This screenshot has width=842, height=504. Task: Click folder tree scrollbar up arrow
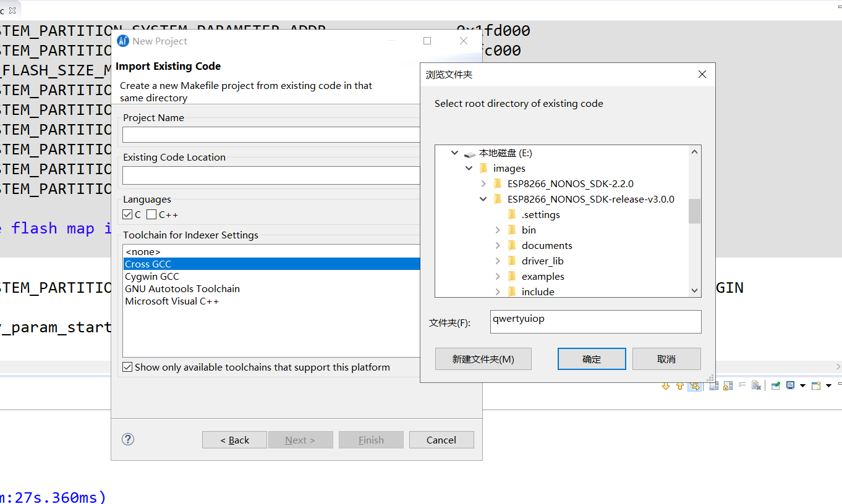pyautogui.click(x=695, y=152)
